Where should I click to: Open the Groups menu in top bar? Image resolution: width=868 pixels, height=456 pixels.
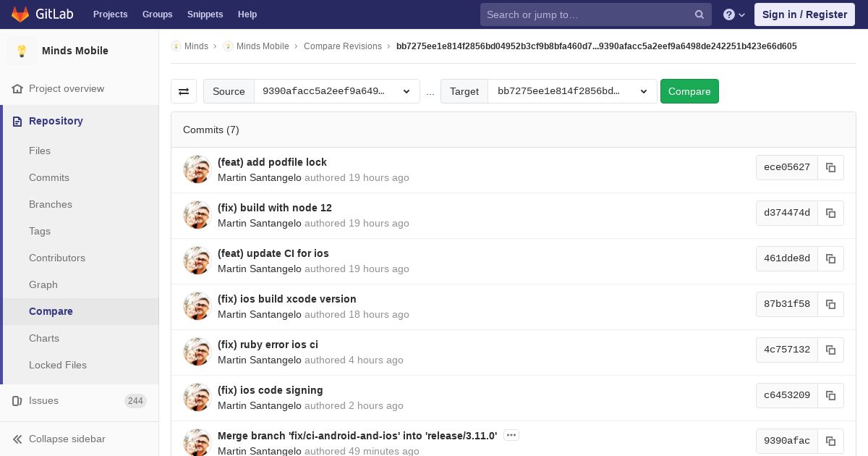(x=157, y=14)
